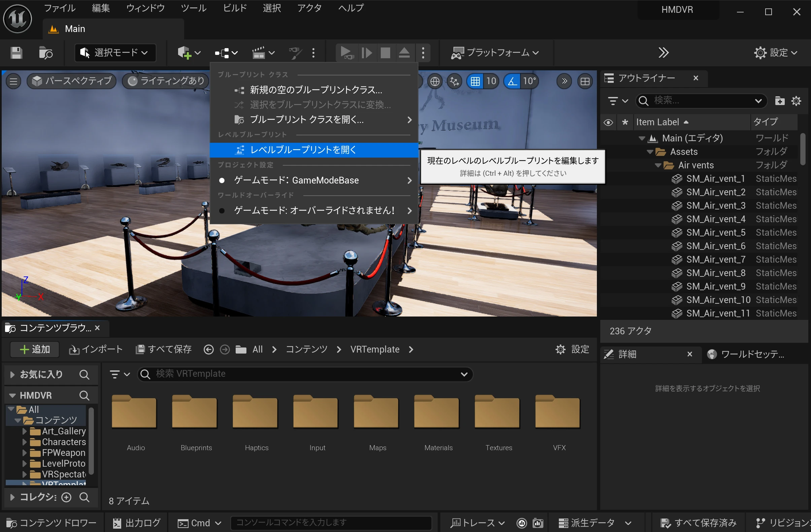Expand the Art_Gallery folder tree
Screen dimensions: 811x532
coord(24,431)
